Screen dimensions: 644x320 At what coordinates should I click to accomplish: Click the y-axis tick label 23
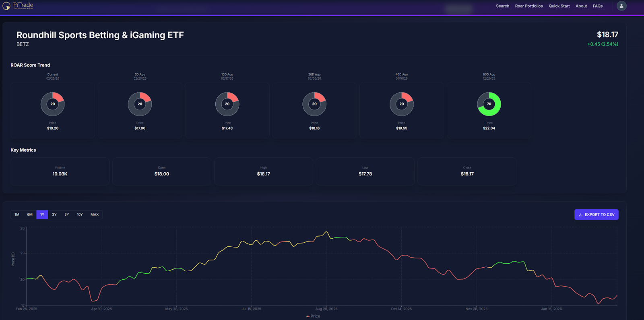tap(23, 253)
